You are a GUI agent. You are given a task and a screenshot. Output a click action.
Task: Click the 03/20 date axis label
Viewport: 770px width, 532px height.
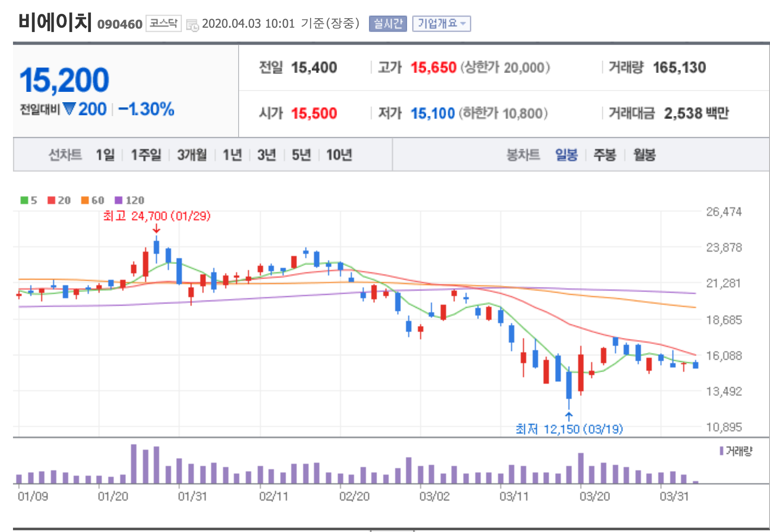coord(595,496)
